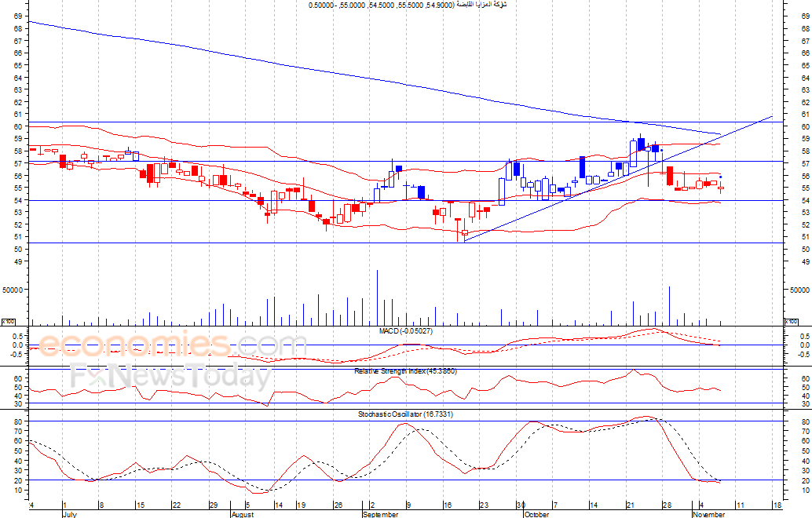Image resolution: width=812 pixels, height=518 pixels.
Task: Click price label 60 on right axis
Action: click(x=805, y=127)
